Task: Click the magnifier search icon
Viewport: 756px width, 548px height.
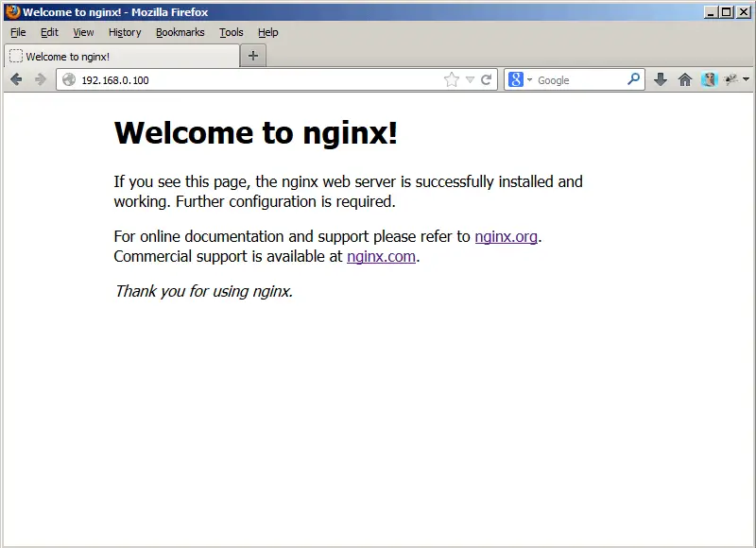Action: pos(633,79)
